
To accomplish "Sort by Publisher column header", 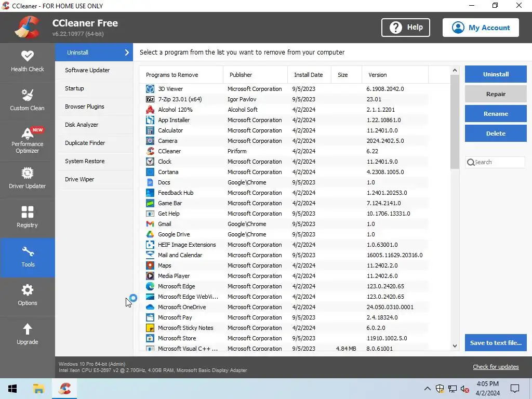I will coord(255,75).
